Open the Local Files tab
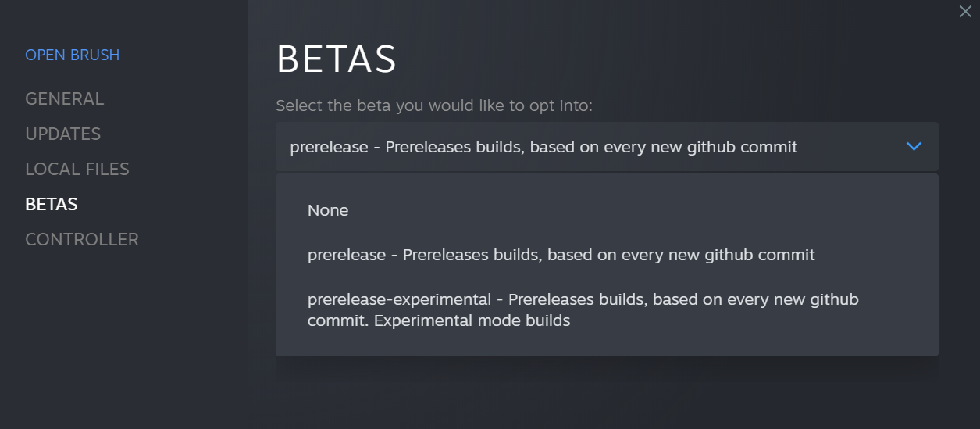This screenshot has height=429, width=980. click(x=77, y=169)
